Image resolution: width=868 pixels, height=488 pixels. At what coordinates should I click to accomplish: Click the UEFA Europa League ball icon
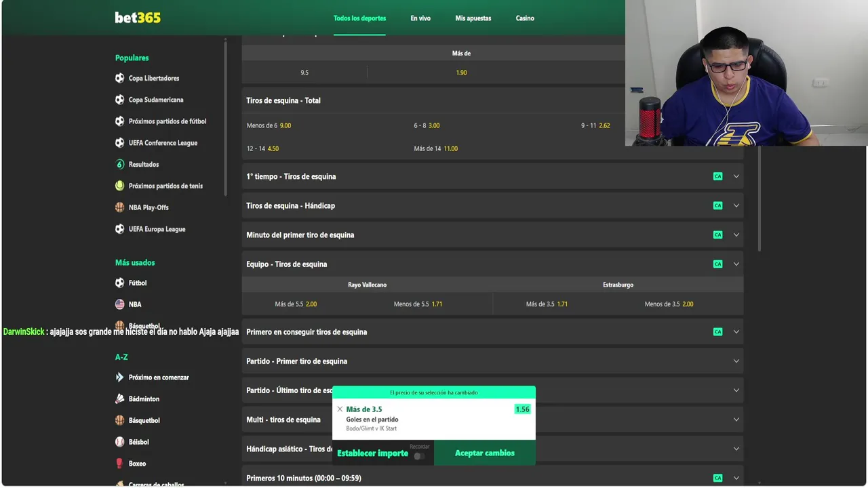point(119,229)
